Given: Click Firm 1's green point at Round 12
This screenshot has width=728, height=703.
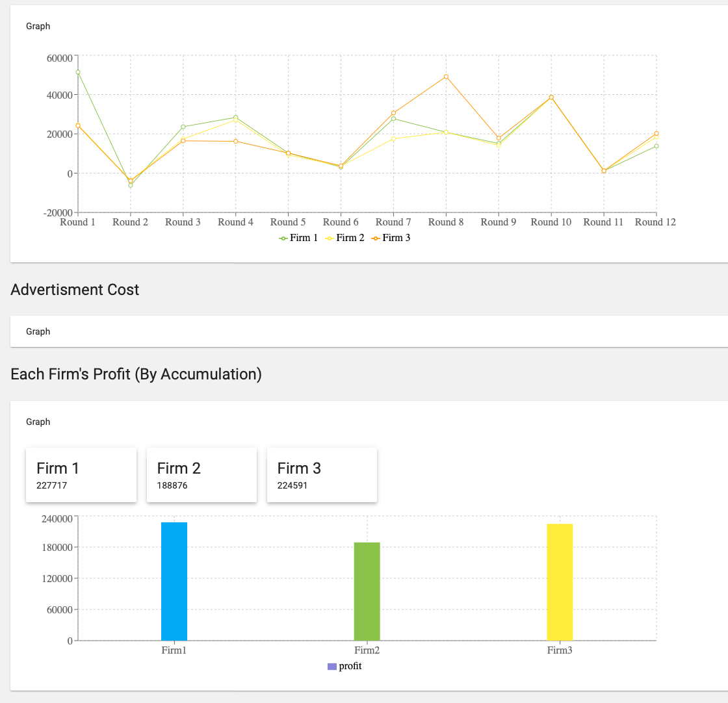Looking at the screenshot, I should click(x=656, y=146).
